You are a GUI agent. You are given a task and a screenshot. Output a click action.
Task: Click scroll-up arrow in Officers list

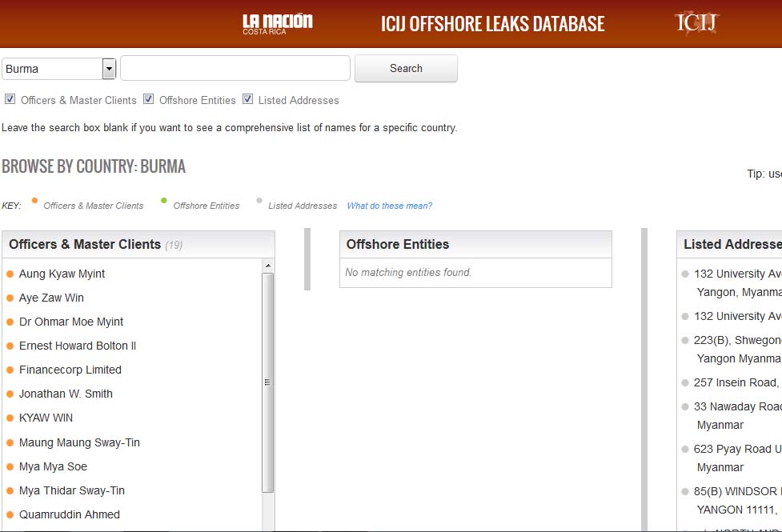[268, 266]
